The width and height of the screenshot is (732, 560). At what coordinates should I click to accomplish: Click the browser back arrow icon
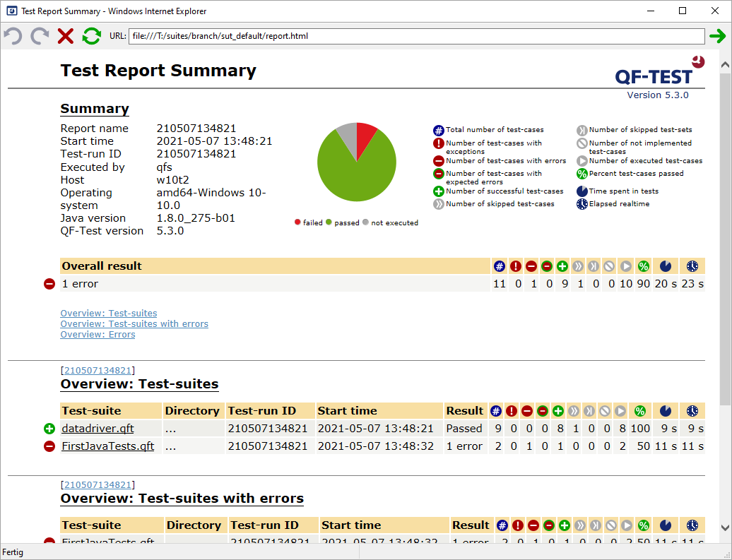coord(13,36)
